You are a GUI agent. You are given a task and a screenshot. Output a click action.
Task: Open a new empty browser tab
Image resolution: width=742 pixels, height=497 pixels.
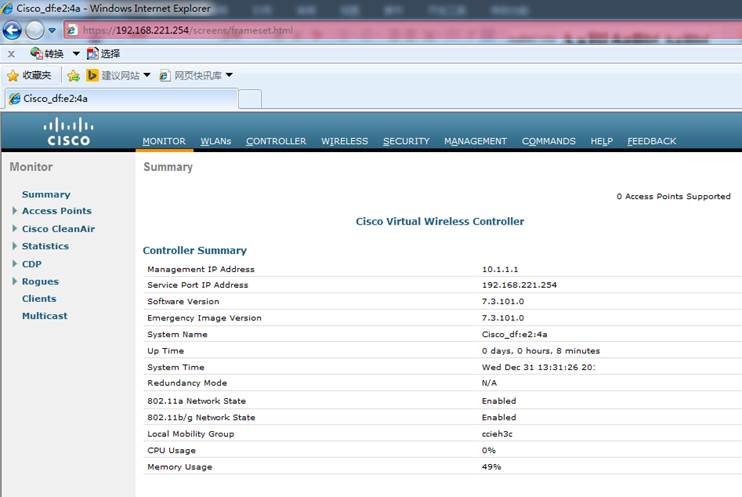250,99
